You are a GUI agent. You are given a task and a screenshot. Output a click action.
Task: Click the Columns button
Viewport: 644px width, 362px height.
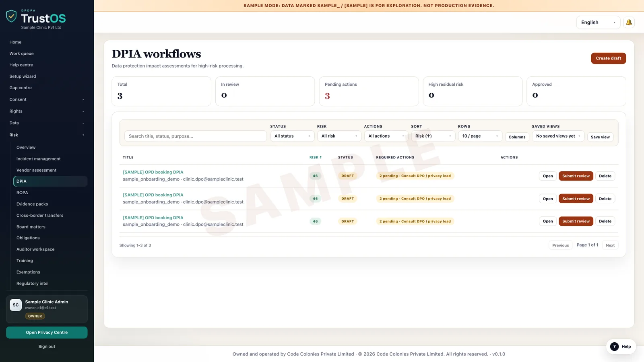(517, 137)
